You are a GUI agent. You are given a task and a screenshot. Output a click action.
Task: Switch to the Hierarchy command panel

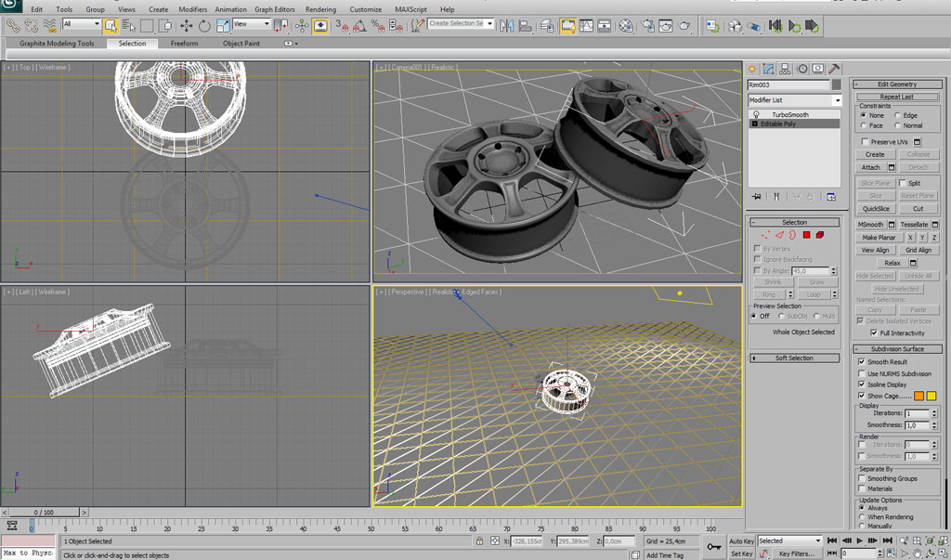tap(785, 69)
